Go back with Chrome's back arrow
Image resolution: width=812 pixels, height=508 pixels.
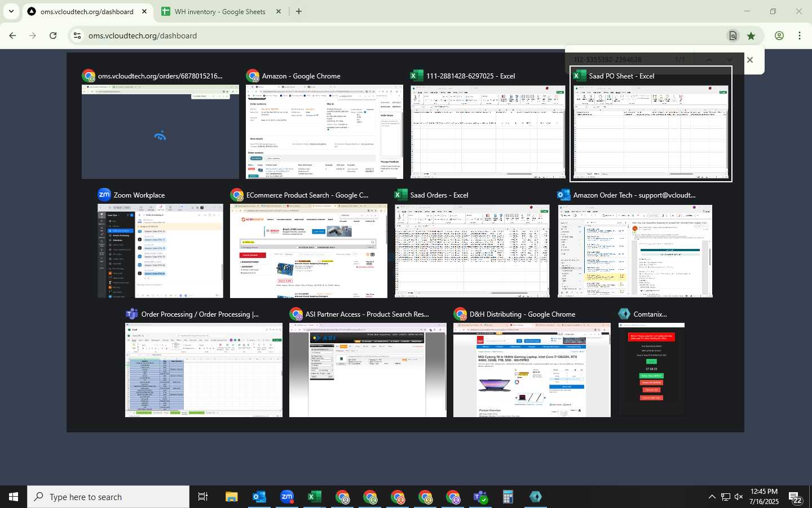click(12, 36)
